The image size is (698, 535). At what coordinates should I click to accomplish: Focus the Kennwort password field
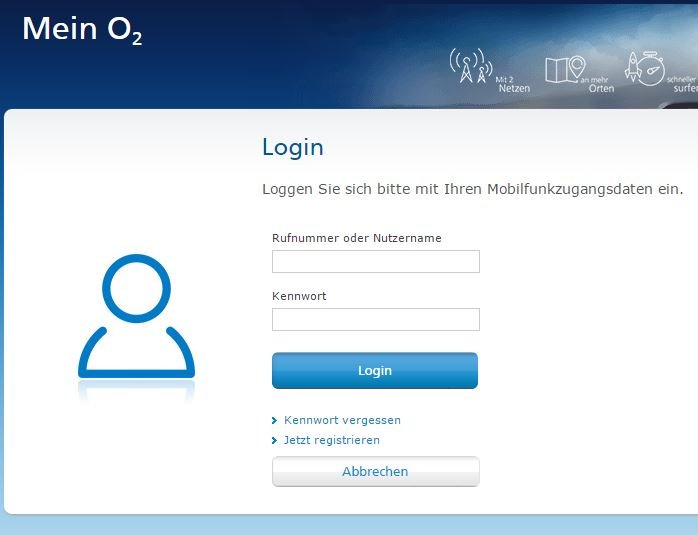click(376, 320)
